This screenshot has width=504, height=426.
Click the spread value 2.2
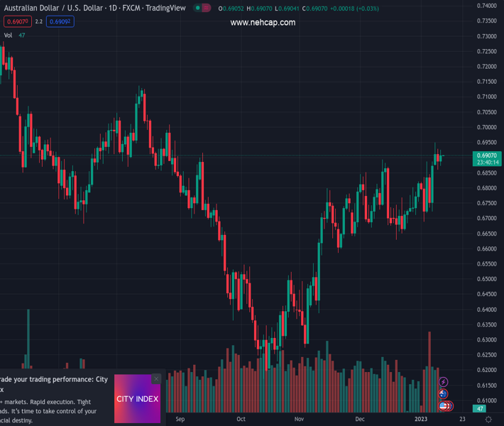[38, 21]
